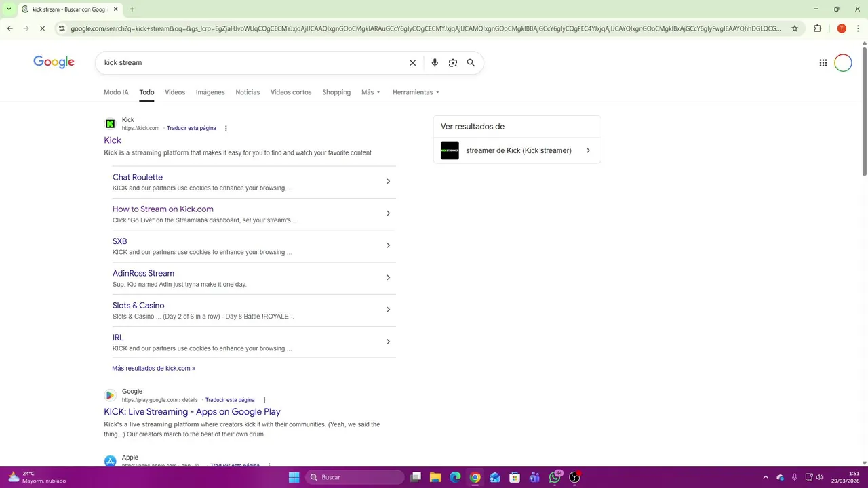Image resolution: width=868 pixels, height=488 pixels.
Task: Open Outlook from taskbar
Action: tap(495, 477)
